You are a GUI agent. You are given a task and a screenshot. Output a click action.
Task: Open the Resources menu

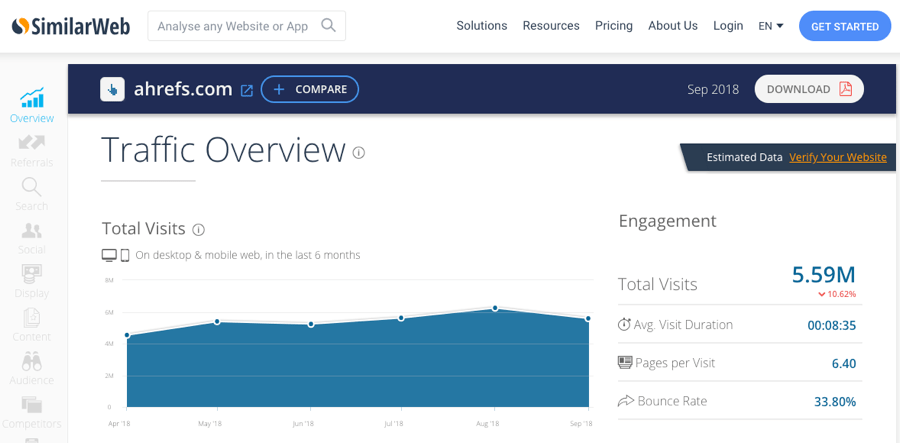coord(551,26)
